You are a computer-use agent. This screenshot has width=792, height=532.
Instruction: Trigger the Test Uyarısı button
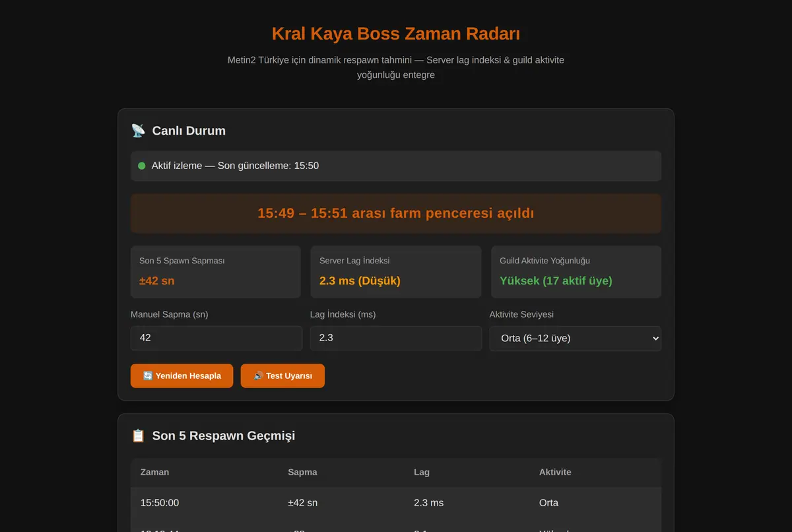pyautogui.click(x=282, y=376)
